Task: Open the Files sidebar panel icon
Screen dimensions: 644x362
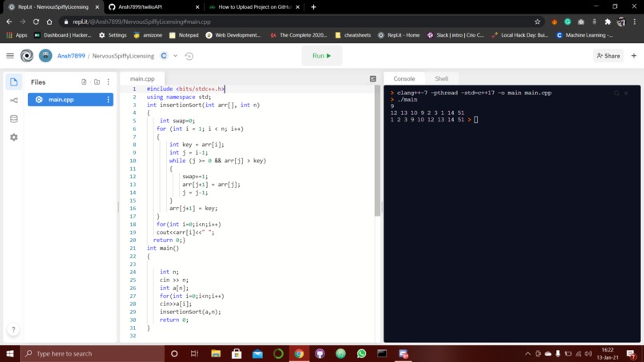Action: click(14, 82)
